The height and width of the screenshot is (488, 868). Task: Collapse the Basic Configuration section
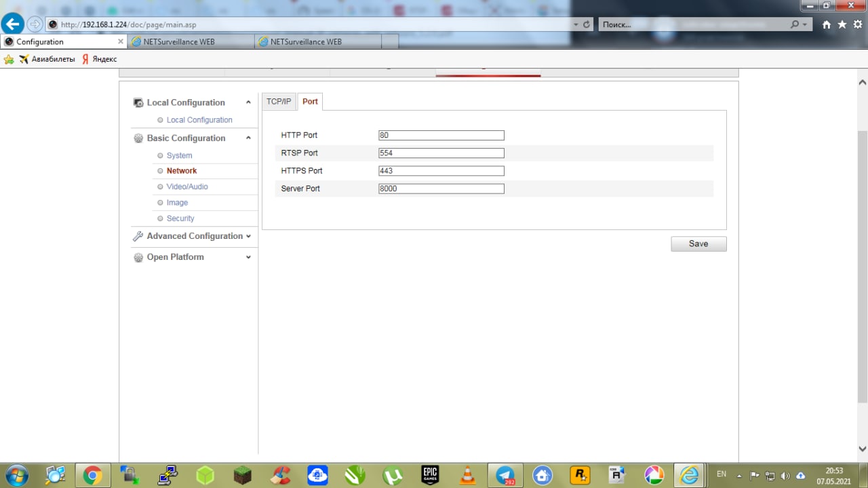coord(248,138)
